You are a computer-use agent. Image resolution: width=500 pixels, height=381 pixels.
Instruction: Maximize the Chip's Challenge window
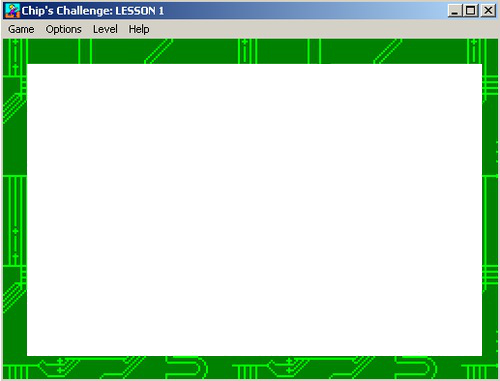[x=470, y=11]
